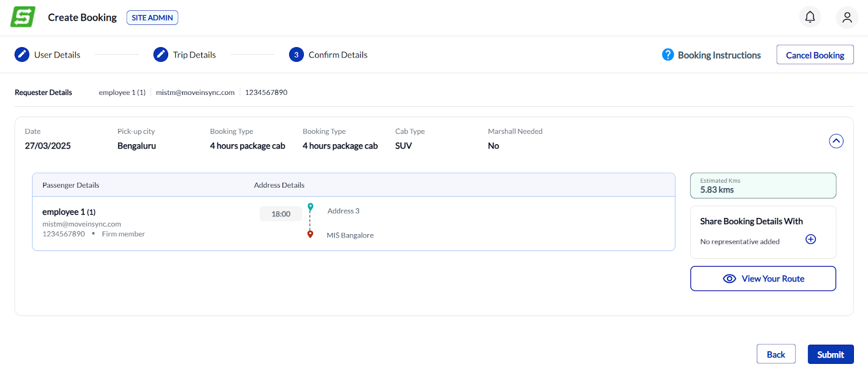Click the step 3 circle icon
Image resolution: width=868 pixels, height=373 pixels.
tap(296, 55)
